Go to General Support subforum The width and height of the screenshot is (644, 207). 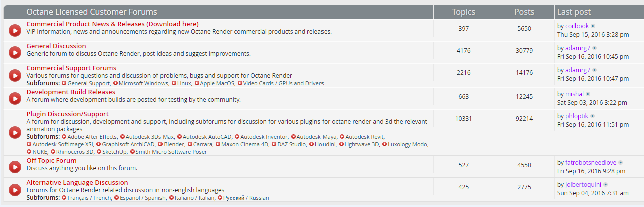(89, 83)
